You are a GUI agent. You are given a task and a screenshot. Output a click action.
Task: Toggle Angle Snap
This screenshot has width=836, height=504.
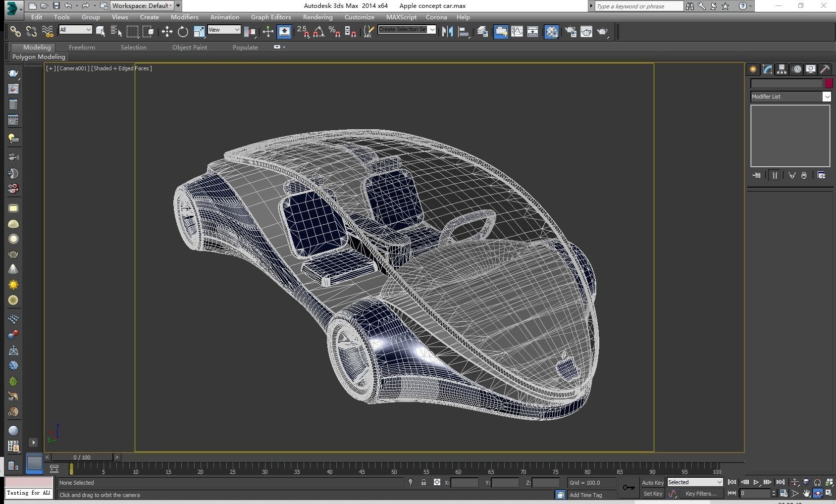(319, 32)
